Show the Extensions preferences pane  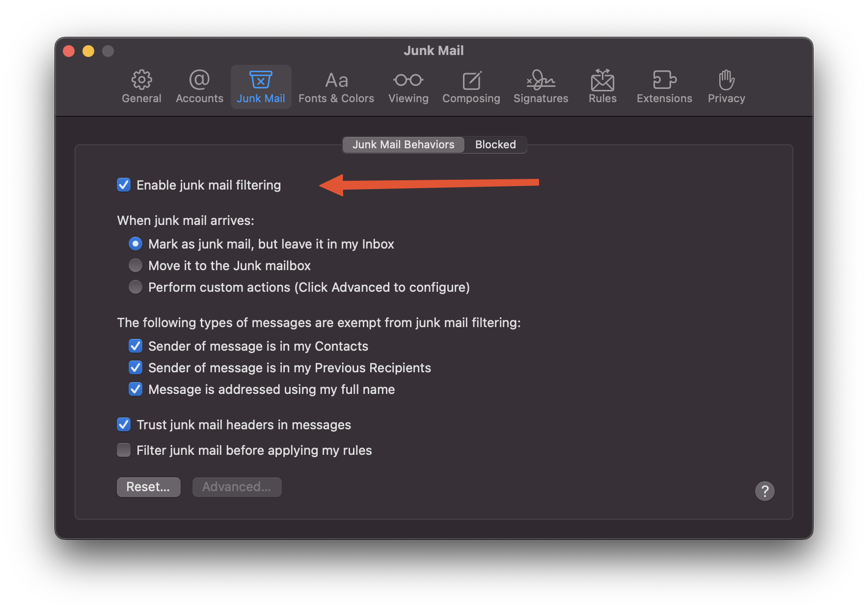664,87
